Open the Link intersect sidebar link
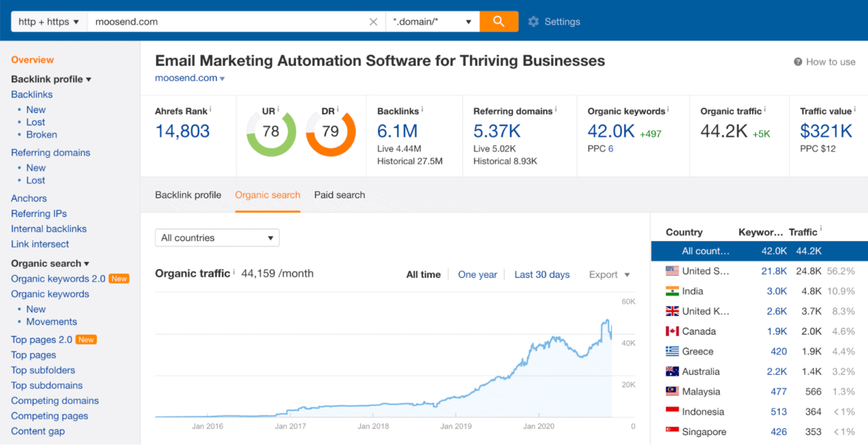868x445 pixels. click(40, 244)
